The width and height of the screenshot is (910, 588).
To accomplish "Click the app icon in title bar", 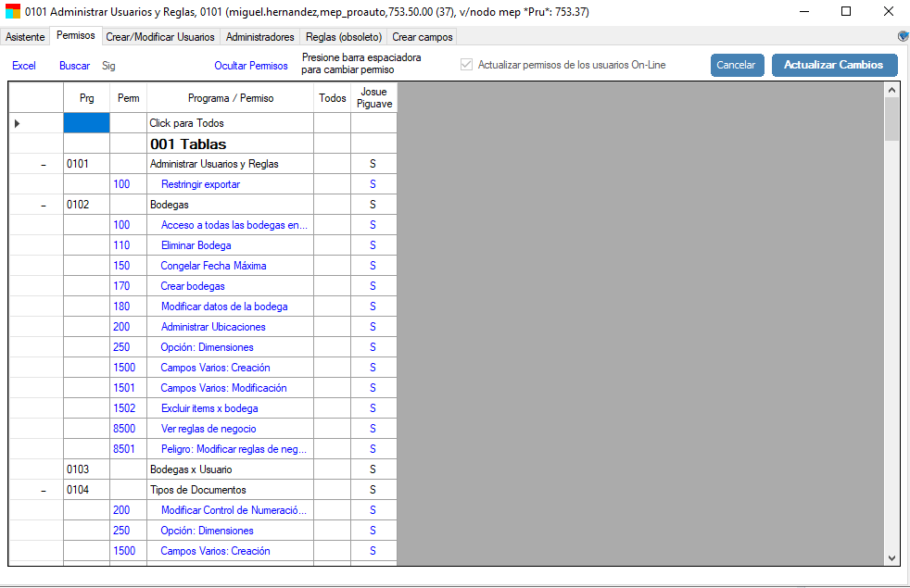I will click(x=13, y=11).
